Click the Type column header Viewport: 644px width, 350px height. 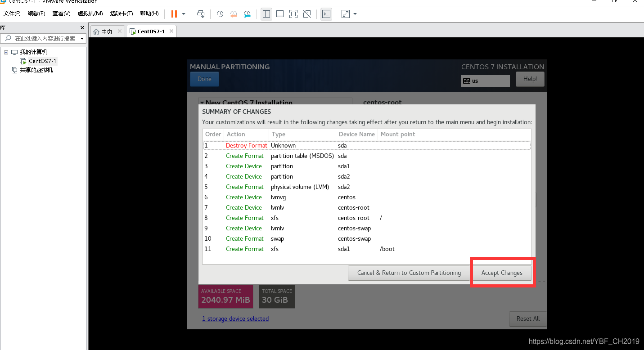302,134
